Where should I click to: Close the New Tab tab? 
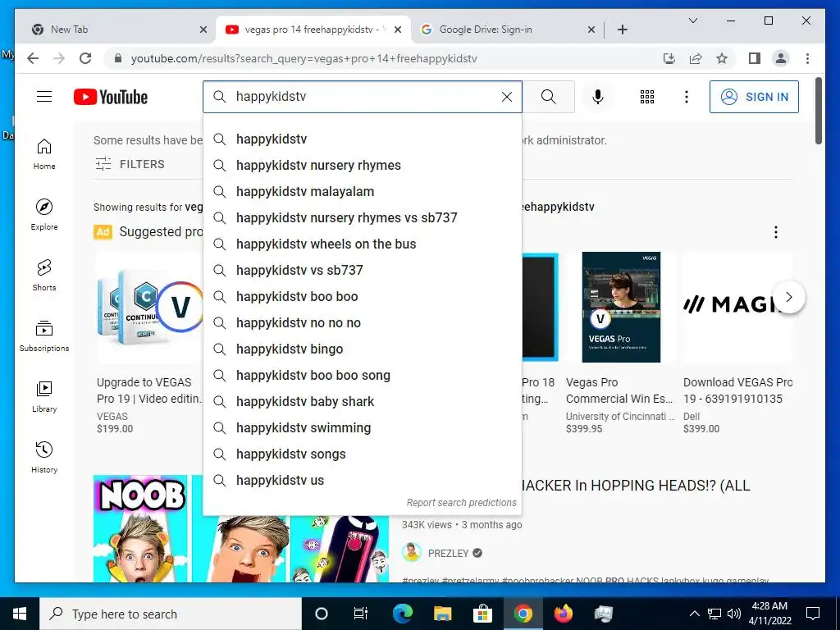203,30
